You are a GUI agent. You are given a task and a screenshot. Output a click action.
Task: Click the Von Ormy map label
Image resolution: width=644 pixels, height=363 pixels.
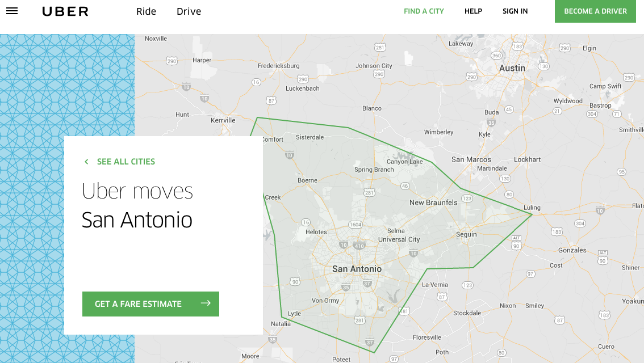click(325, 301)
